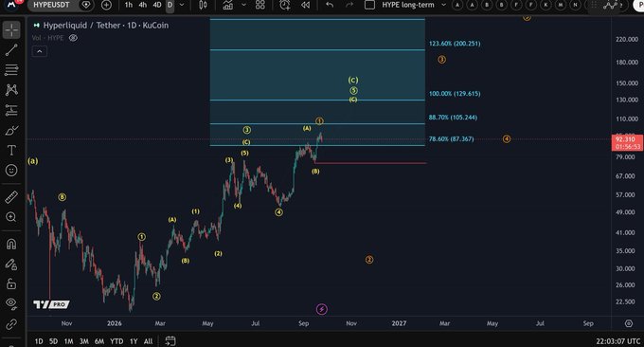The image size is (644, 347).
Task: Undo the last chart action
Action: coord(330,5)
